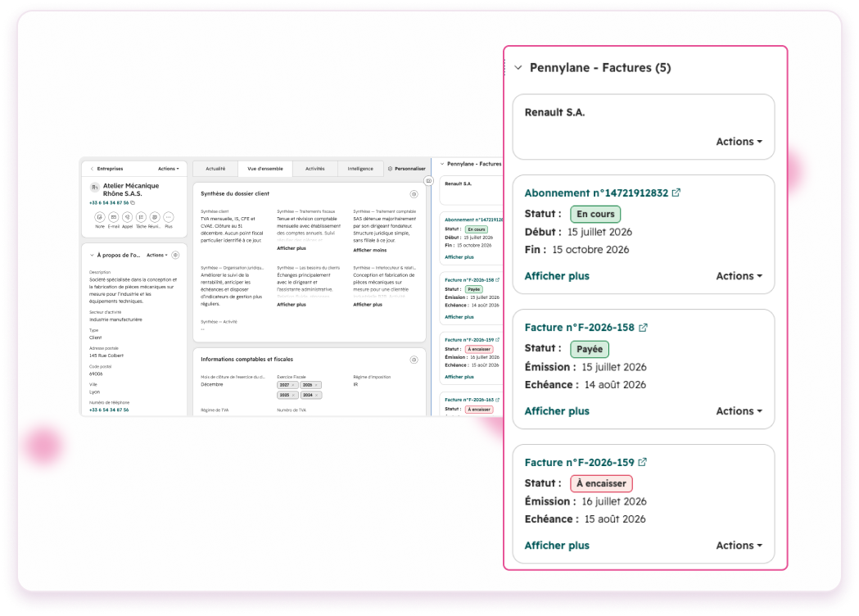859x616 pixels.
Task: Open external link icon beside Facture n°F-2026-163
Action: pyautogui.click(x=497, y=400)
